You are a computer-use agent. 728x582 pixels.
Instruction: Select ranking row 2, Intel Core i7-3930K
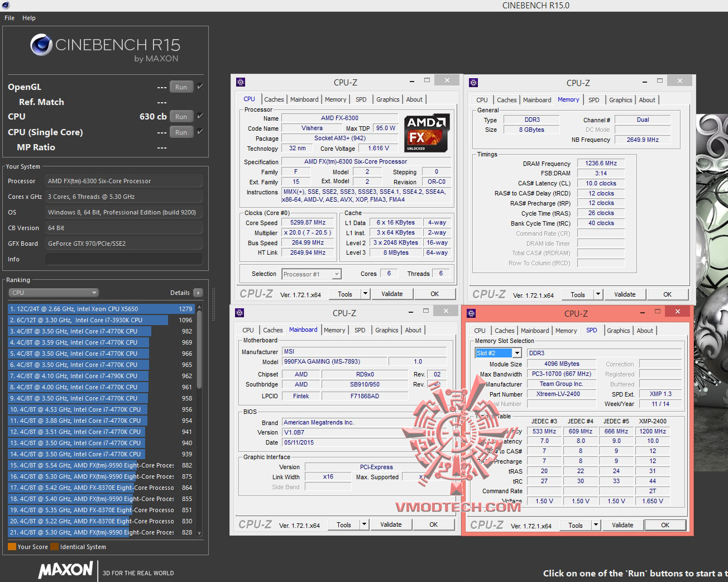101,320
